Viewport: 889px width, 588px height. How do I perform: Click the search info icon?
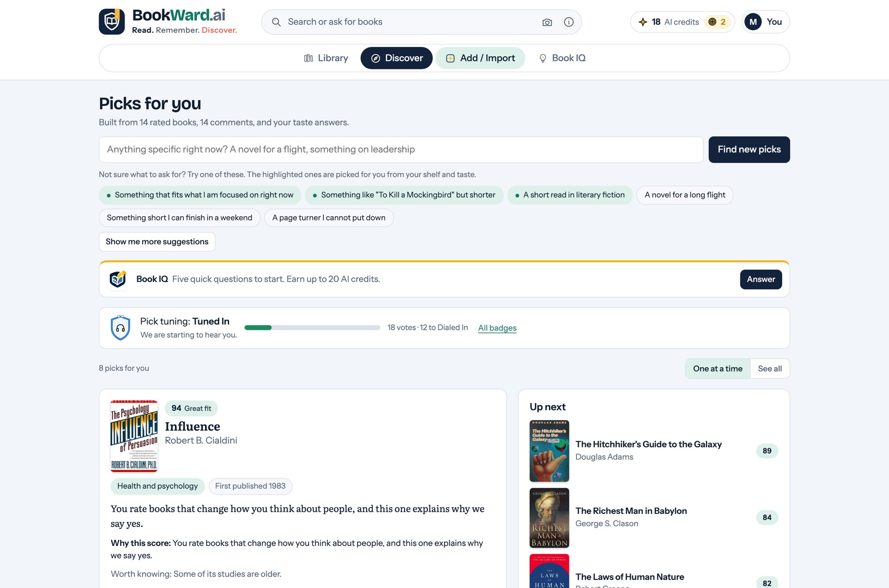(569, 22)
